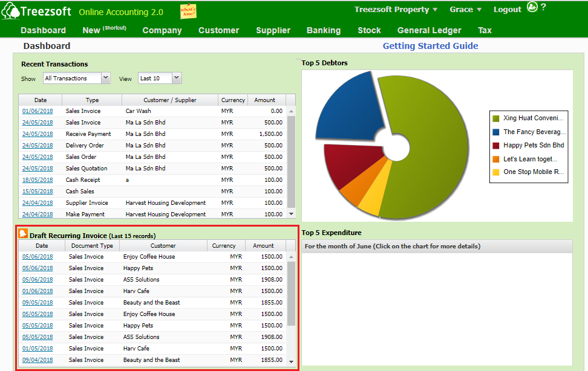Screen dimensions: 588x371
Task: Open the General Ledger menu
Action: pos(429,30)
